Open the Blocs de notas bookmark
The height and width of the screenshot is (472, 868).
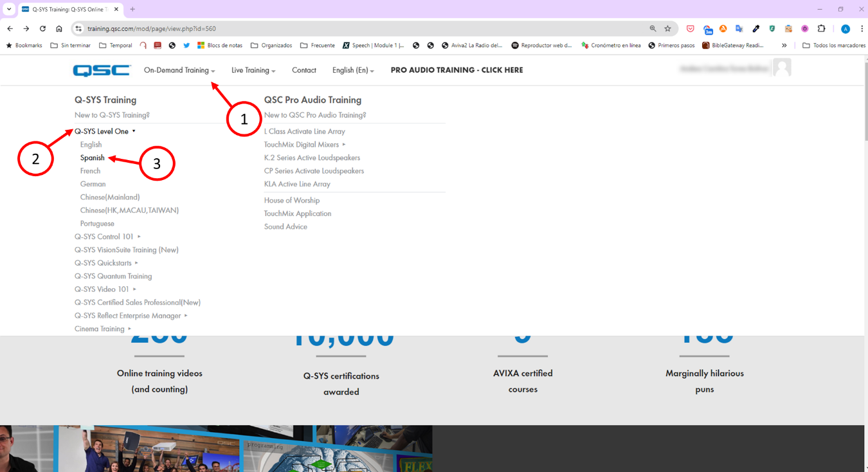click(x=220, y=46)
